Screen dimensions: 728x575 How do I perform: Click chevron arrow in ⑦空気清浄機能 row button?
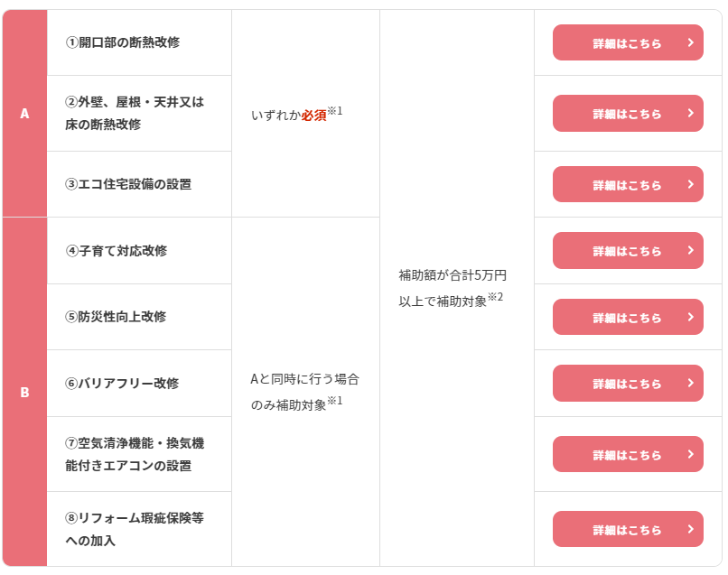click(690, 454)
